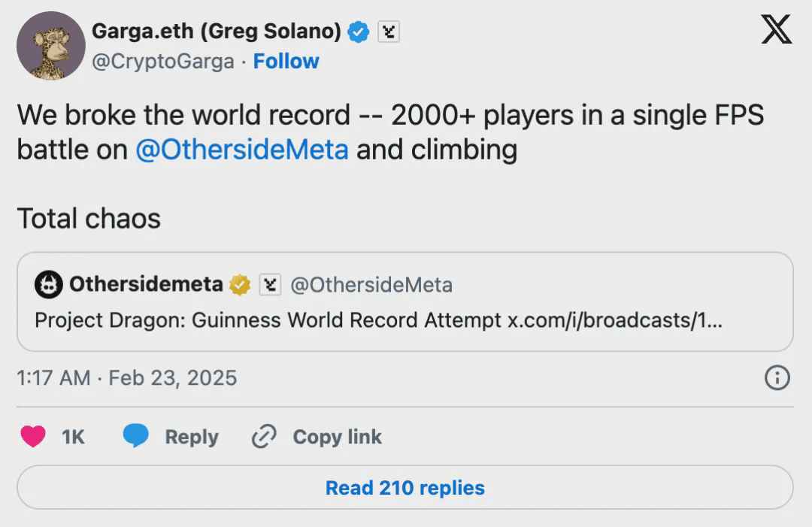Click the tweet info circle icon
This screenshot has height=527, width=812.
(x=777, y=377)
